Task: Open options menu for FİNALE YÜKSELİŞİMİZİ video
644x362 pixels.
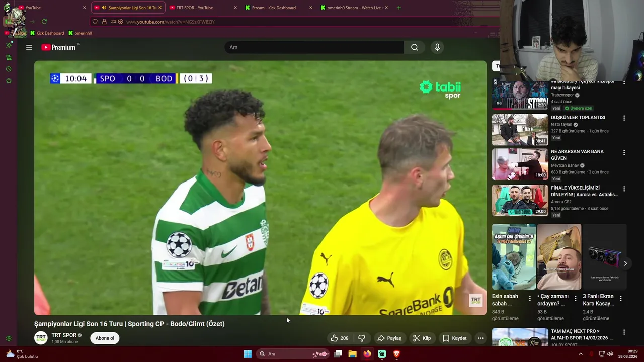Action: coord(624,189)
